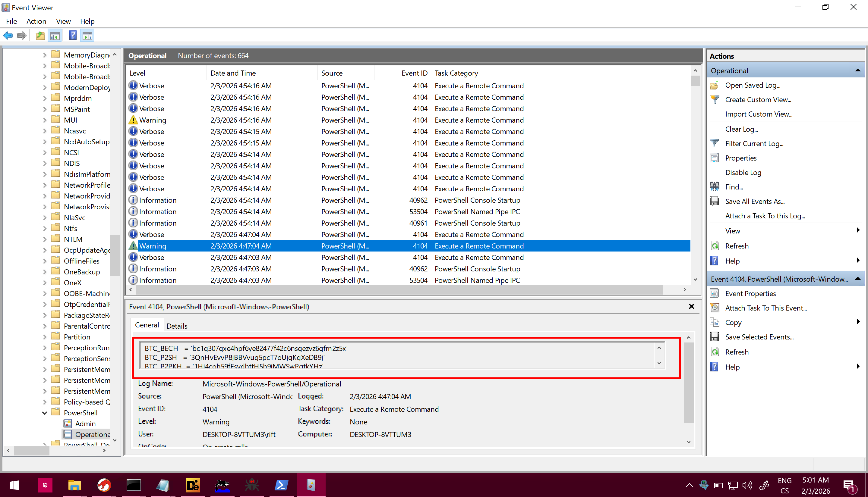Click the Windows Start button
This screenshot has width=868, height=497.
pos(14,485)
